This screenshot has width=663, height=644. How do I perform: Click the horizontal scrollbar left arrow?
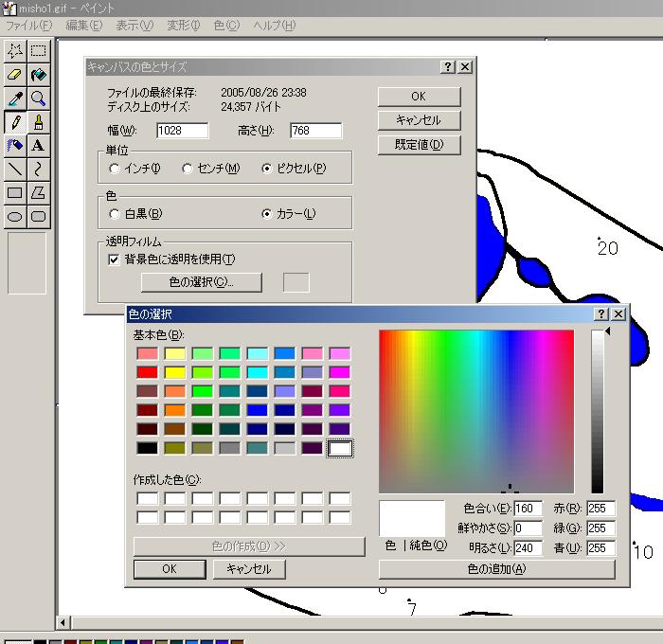click(x=63, y=622)
